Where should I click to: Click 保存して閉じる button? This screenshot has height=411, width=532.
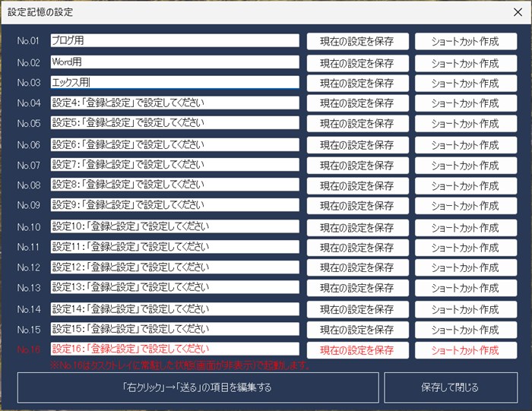[451, 387]
